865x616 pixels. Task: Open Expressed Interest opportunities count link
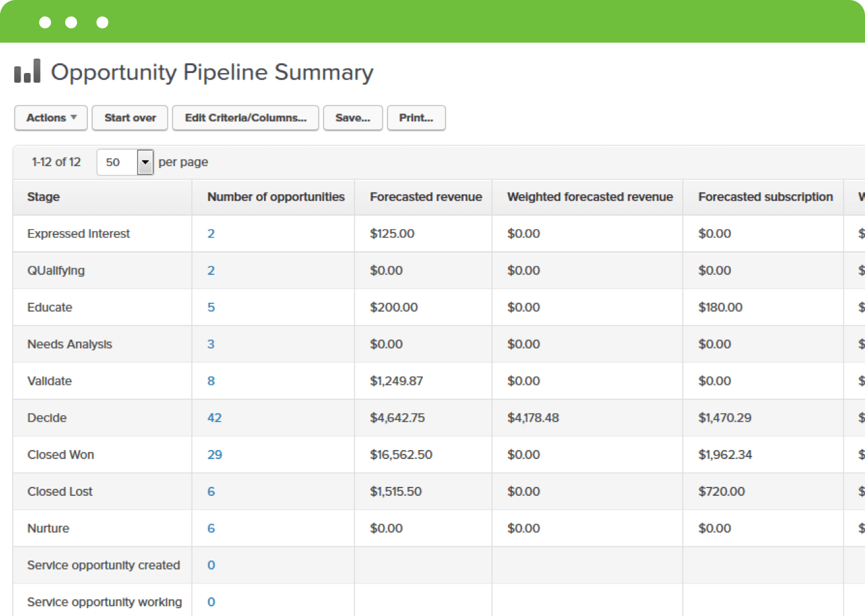point(211,234)
